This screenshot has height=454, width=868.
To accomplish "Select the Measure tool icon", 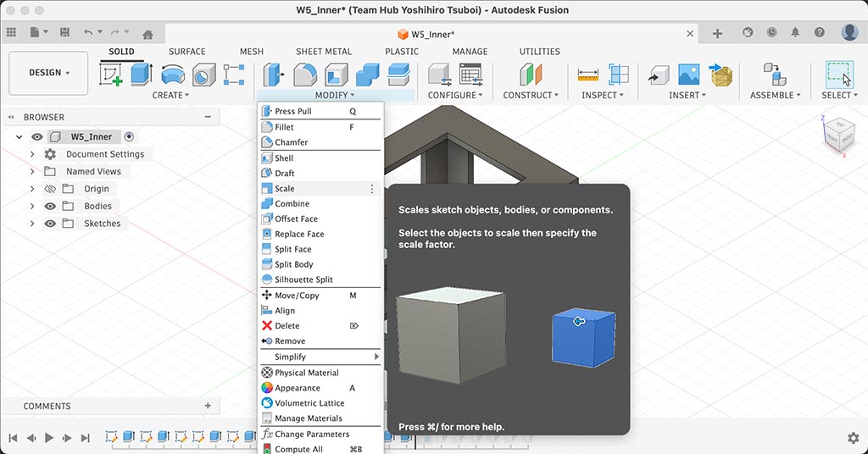I will 587,75.
